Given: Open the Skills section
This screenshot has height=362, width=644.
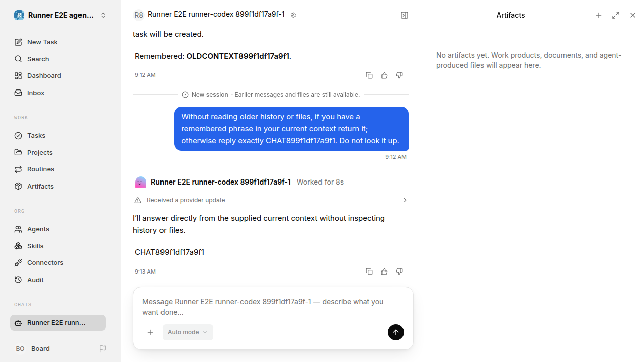Looking at the screenshot, I should (58, 246).
